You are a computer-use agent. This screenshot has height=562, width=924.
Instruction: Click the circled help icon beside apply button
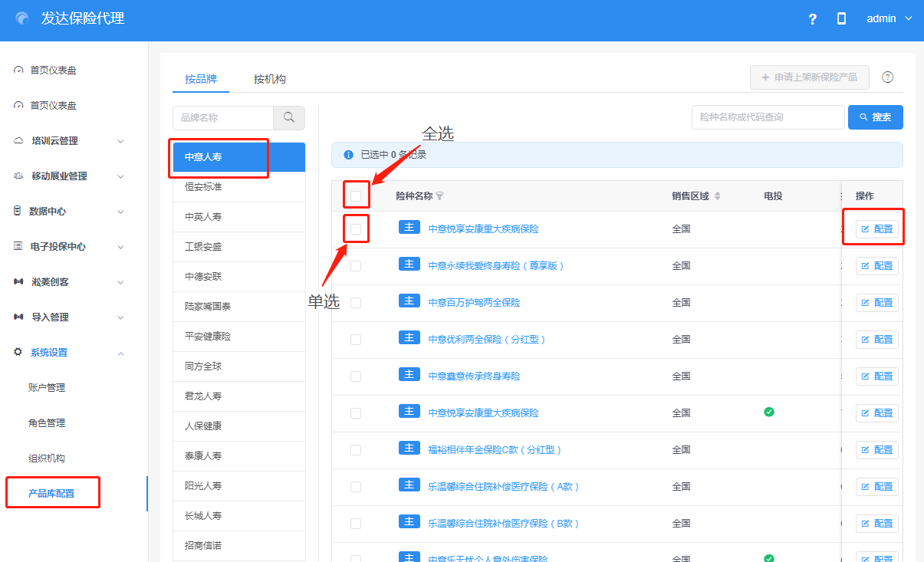point(887,77)
